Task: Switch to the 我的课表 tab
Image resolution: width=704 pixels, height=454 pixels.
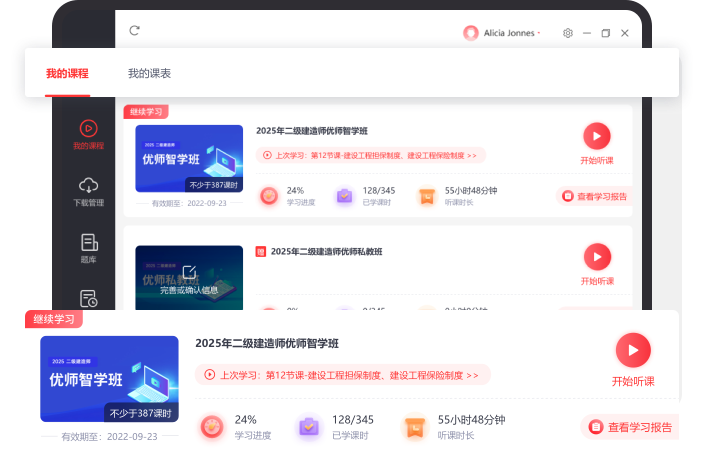Action: pyautogui.click(x=149, y=74)
